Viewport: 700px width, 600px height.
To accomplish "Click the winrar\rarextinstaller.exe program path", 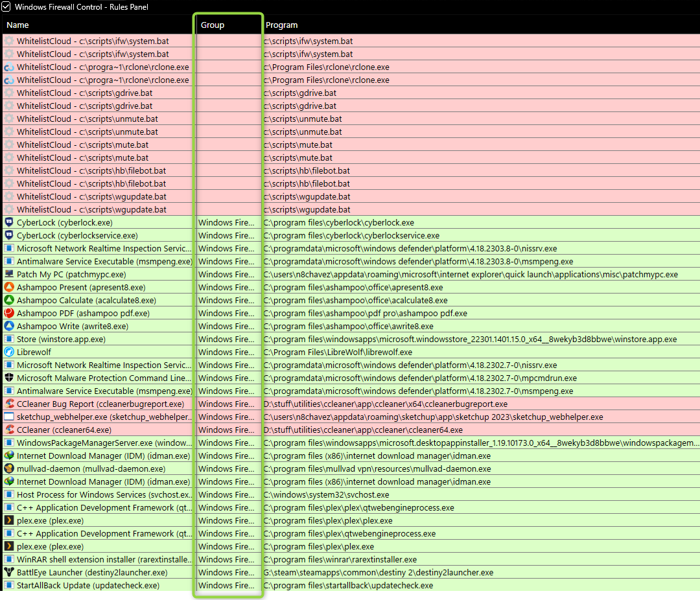I will point(340,559).
